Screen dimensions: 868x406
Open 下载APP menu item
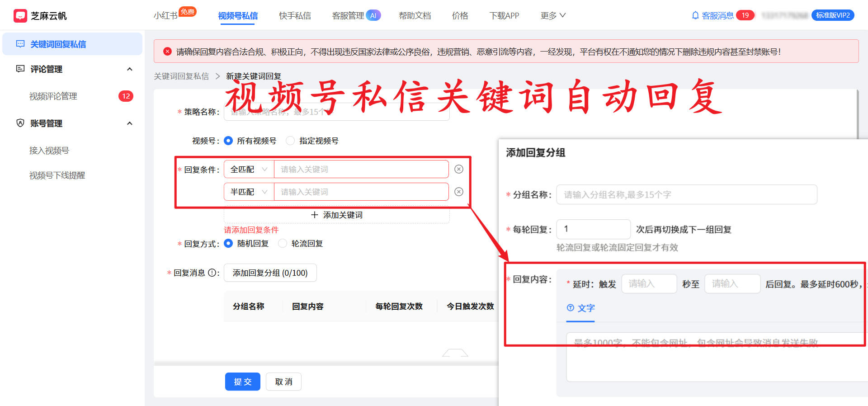coord(504,16)
